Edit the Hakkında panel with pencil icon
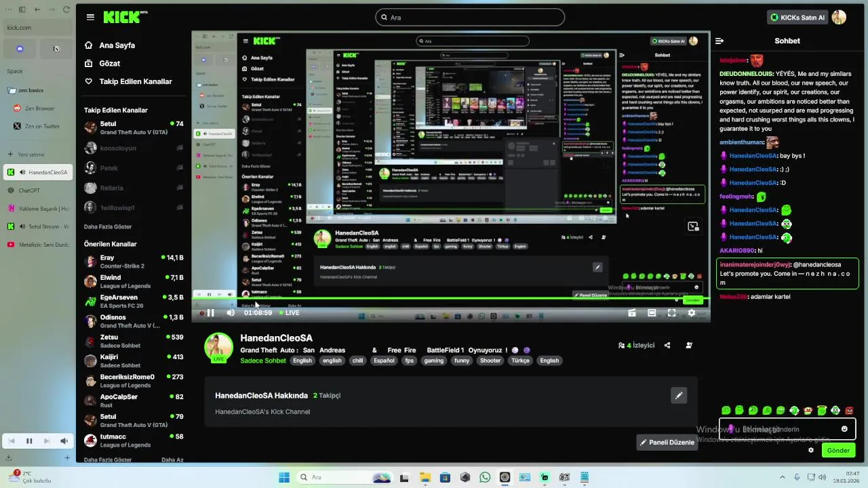The image size is (868, 488). pyautogui.click(x=679, y=395)
